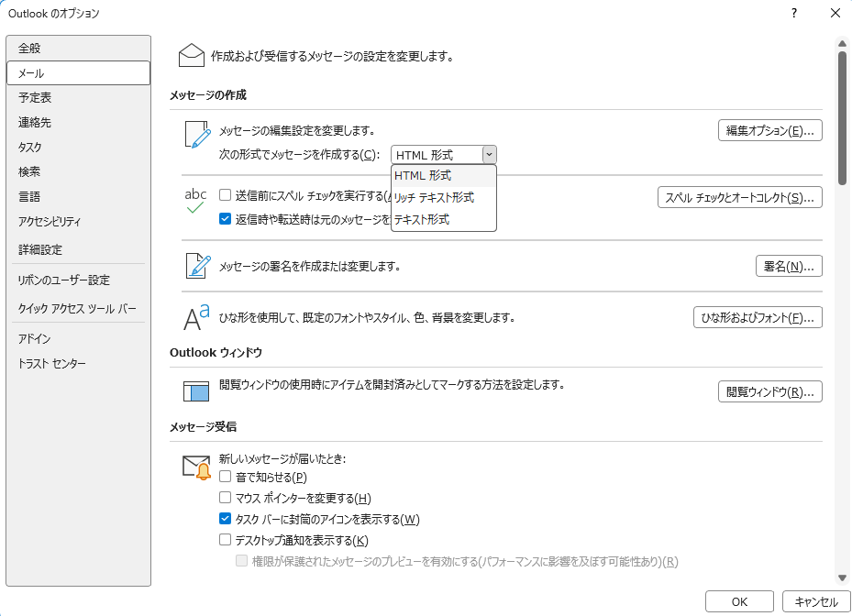The image size is (852, 616).
Task: Open the タスク options category
Action: tap(78, 148)
